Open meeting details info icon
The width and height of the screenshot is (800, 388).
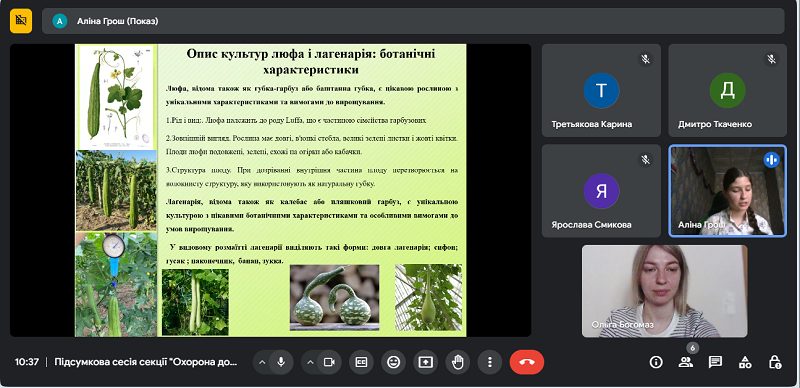click(x=656, y=362)
